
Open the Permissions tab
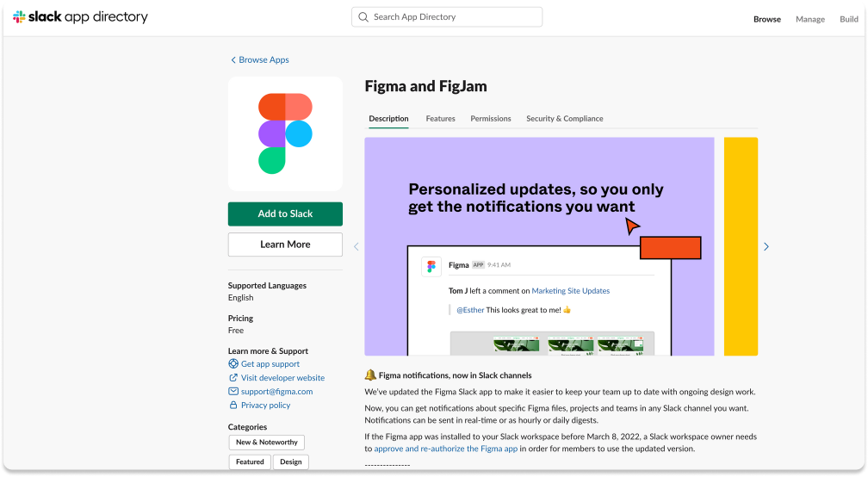tap(491, 119)
